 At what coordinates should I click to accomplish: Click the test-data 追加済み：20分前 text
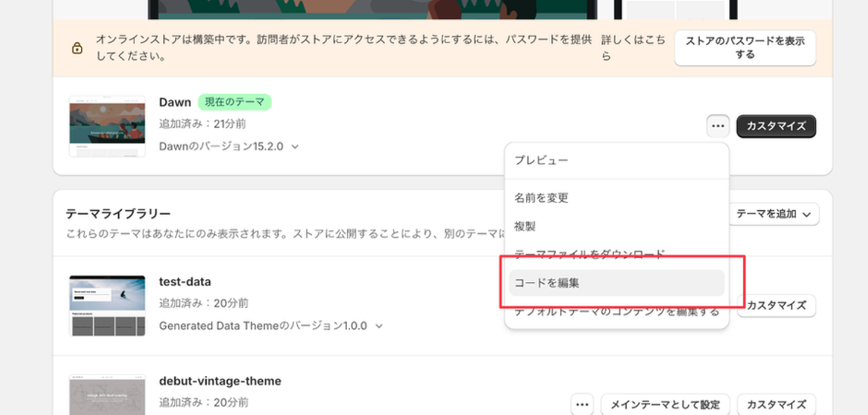coord(204,303)
